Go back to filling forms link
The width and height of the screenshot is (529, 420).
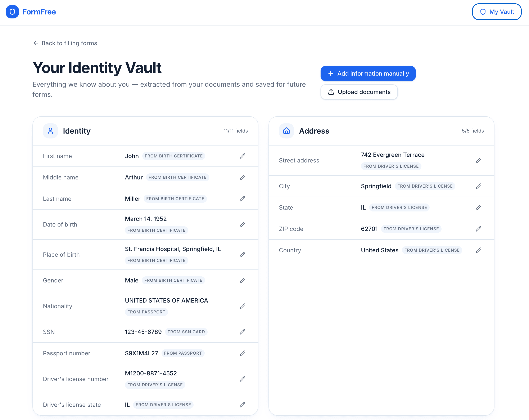coord(65,43)
